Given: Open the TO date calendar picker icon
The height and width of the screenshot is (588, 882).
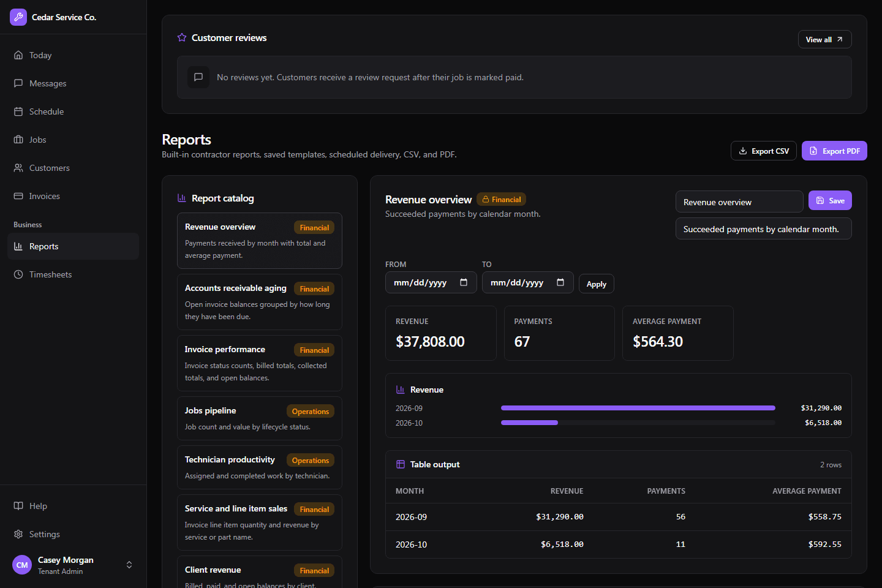Looking at the screenshot, I should point(560,282).
